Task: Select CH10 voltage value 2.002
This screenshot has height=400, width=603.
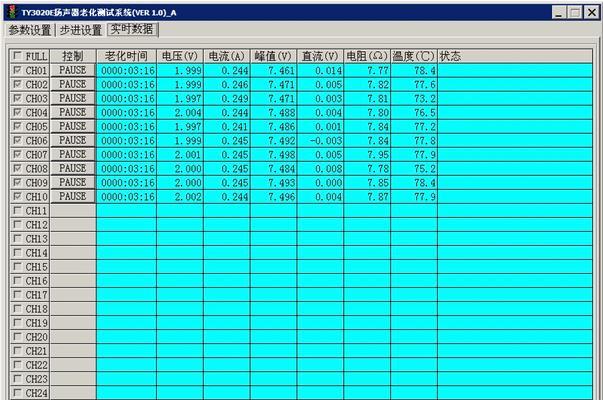Action: (x=180, y=197)
